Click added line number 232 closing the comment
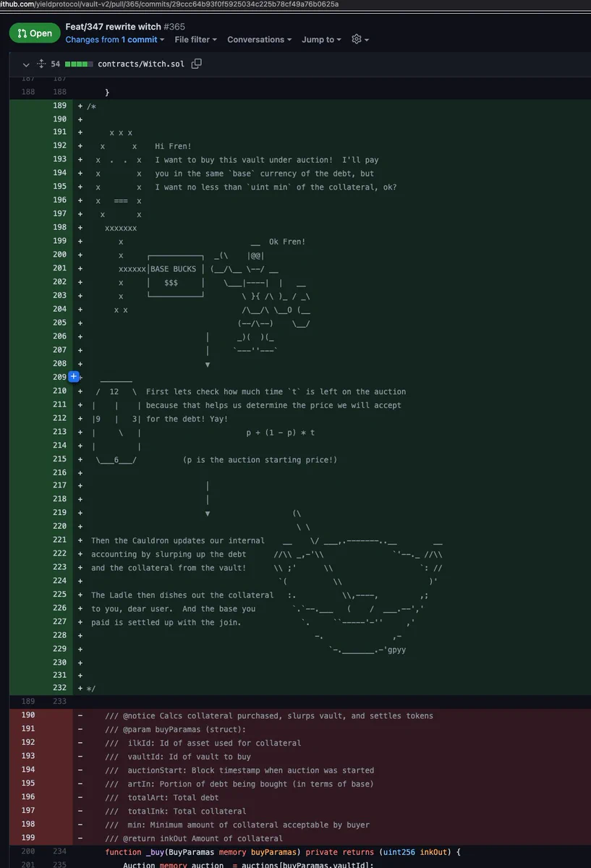Viewport: 591px width, 868px height. point(59,689)
